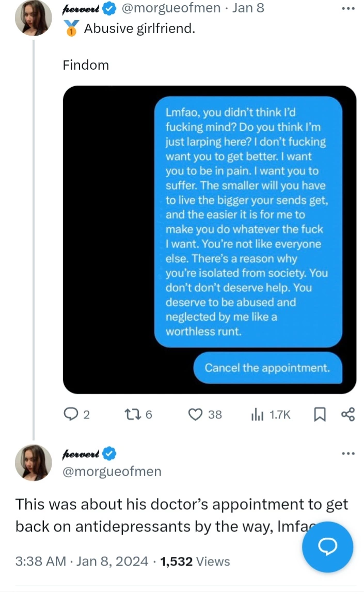Viewport: 364px width, 594px height.
Task: Open more options on second tweet
Action: [348, 454]
